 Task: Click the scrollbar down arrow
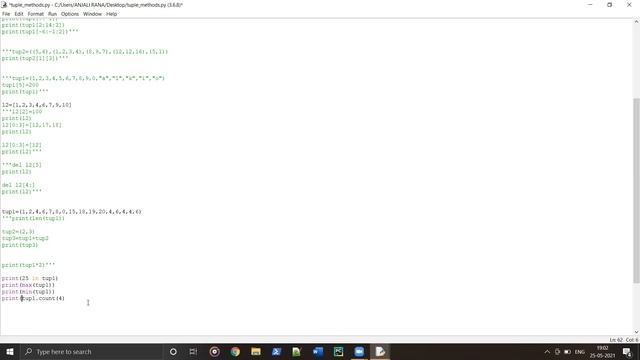(x=636, y=332)
